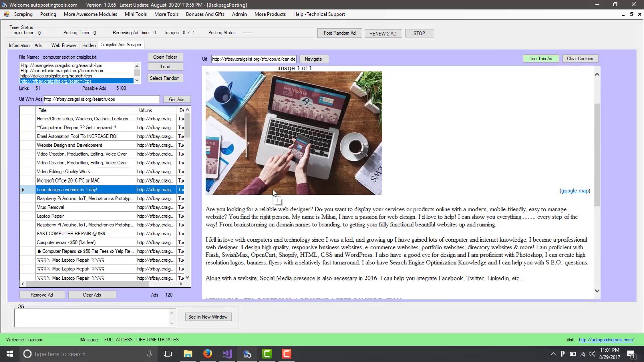The image size is (644, 362).
Task: Click the Url With Ads input field
Action: [x=101, y=99]
